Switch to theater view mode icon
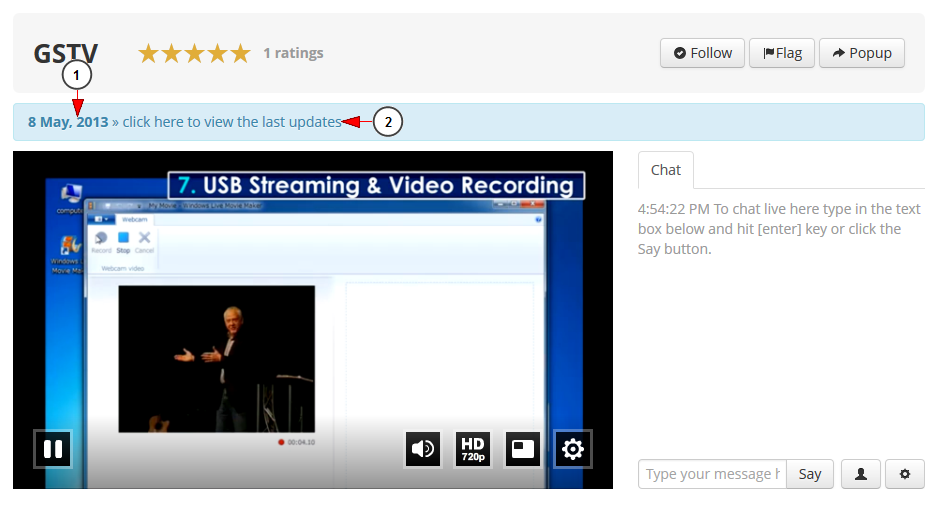The width and height of the screenshot is (935, 507). (x=523, y=449)
